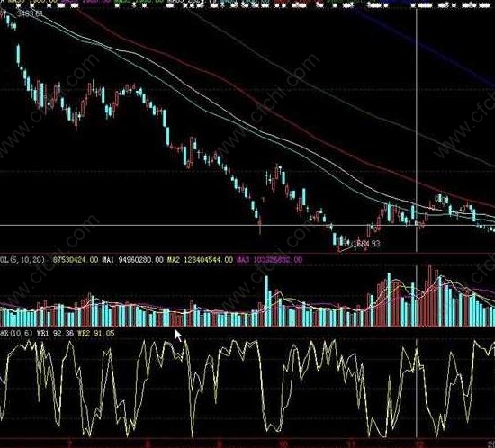Click month 11 on the time axis

(x=352, y=444)
